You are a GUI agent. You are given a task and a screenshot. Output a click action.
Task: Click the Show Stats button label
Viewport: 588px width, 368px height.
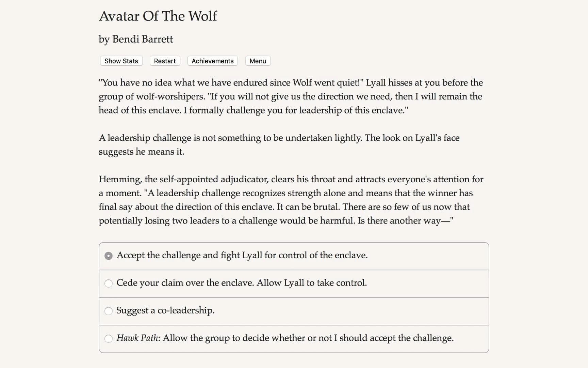[x=121, y=61]
